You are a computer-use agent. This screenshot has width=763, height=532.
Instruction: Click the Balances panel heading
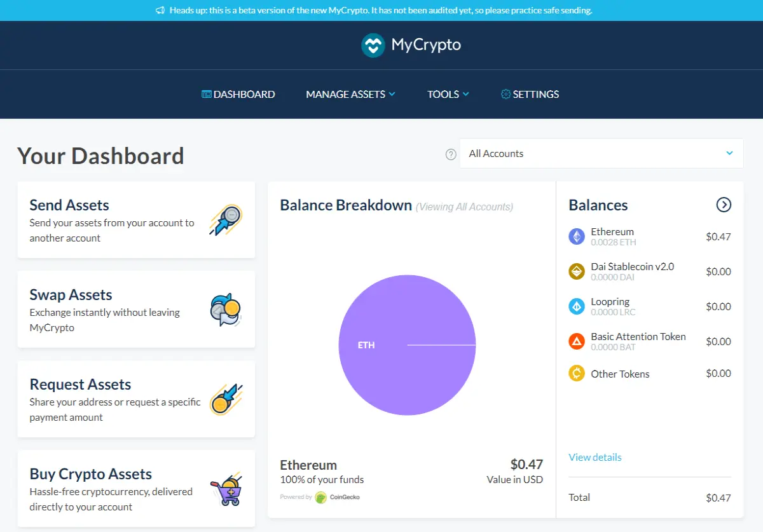pyautogui.click(x=598, y=205)
